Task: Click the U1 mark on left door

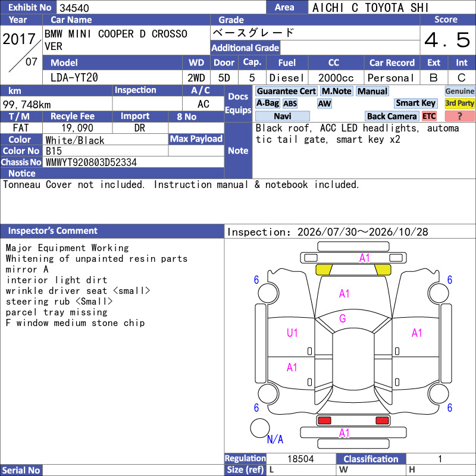Action: [x=292, y=333]
